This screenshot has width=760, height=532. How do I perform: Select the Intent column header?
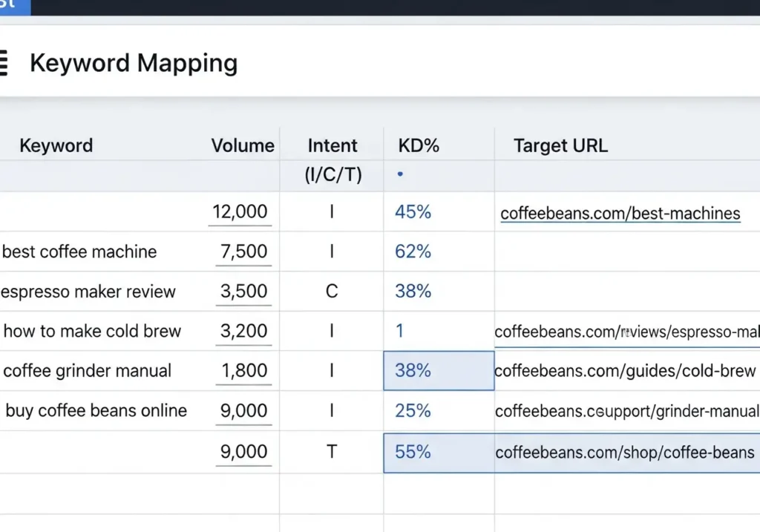tap(332, 145)
